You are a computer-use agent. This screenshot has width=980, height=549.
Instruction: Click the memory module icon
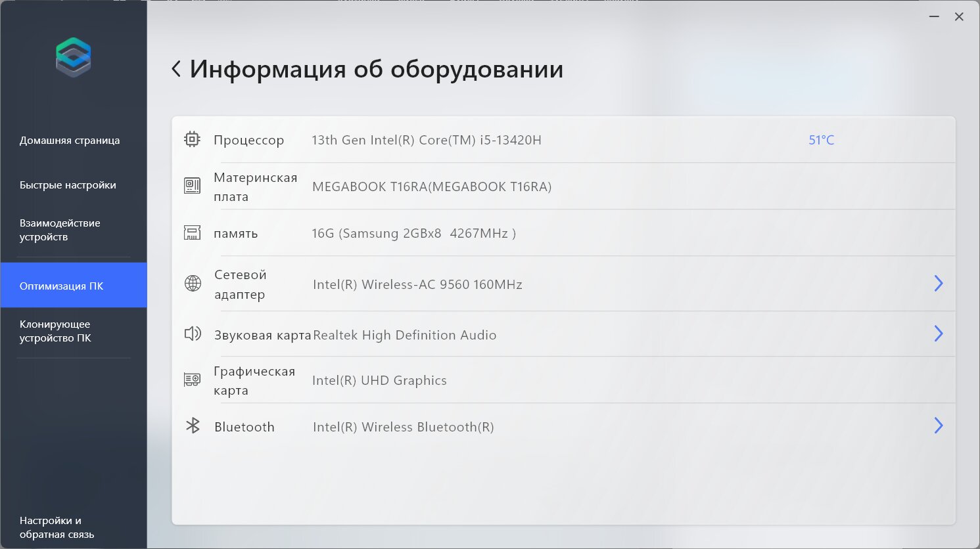[192, 232]
